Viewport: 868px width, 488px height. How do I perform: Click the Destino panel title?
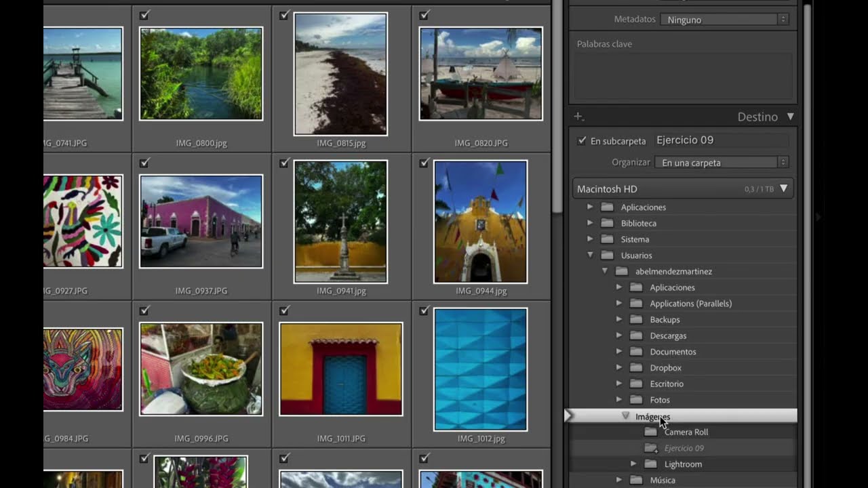tap(757, 117)
